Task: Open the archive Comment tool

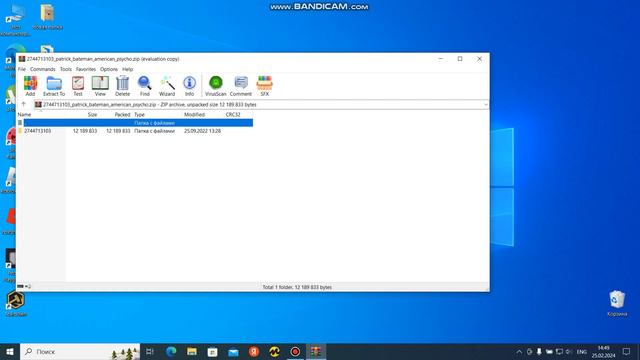Action: point(241,86)
